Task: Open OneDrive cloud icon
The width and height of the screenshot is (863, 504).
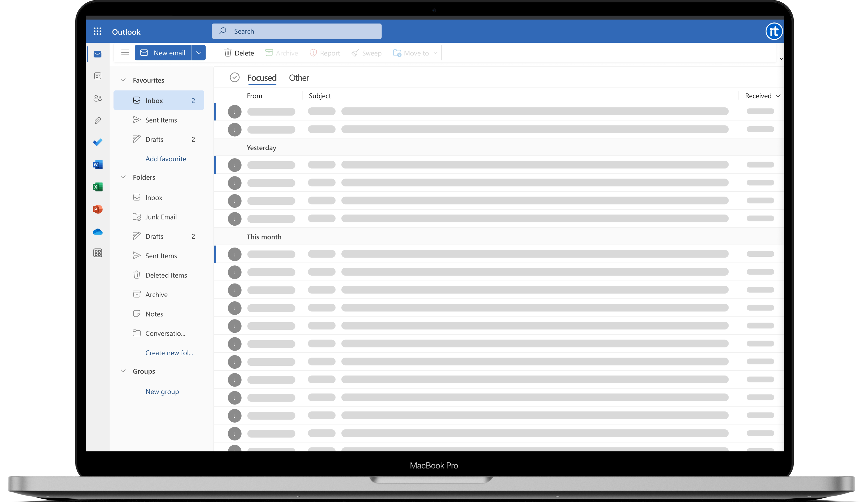Action: pos(98,232)
